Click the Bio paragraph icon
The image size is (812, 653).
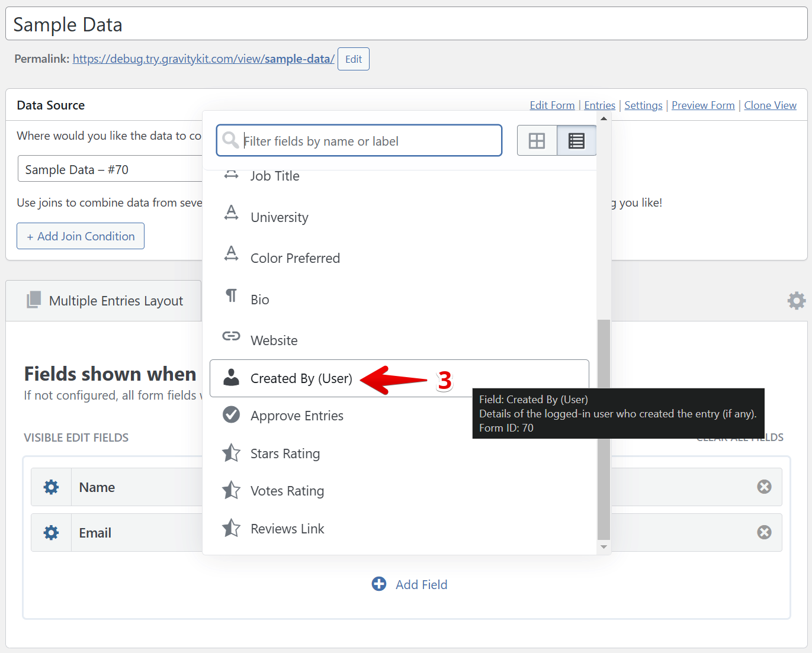pos(232,295)
